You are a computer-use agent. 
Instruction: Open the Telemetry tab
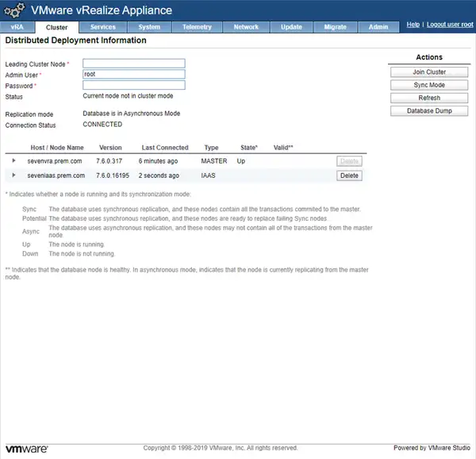[x=197, y=27]
